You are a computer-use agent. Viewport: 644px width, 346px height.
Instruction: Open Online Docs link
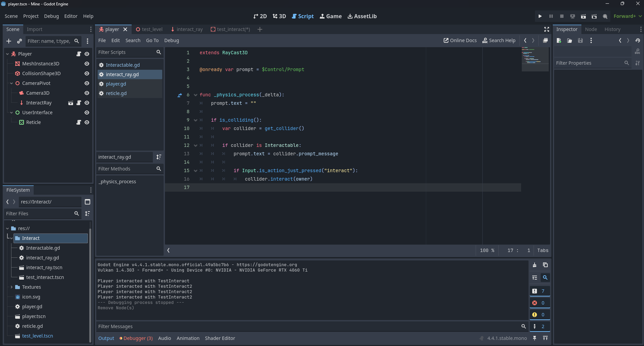click(x=460, y=40)
